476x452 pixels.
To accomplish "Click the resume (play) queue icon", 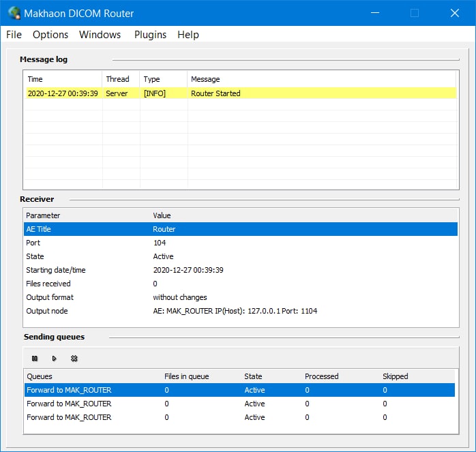I will [54, 359].
